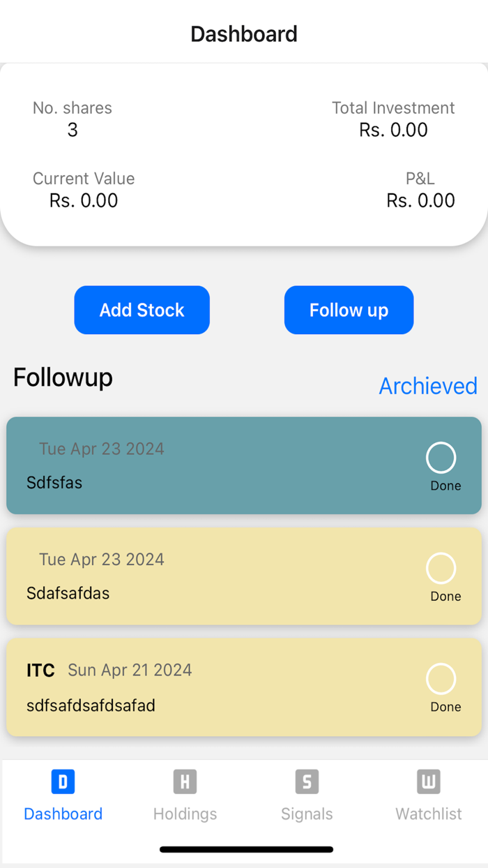Tap the Follow up button
The width and height of the screenshot is (488, 868).
349,310
